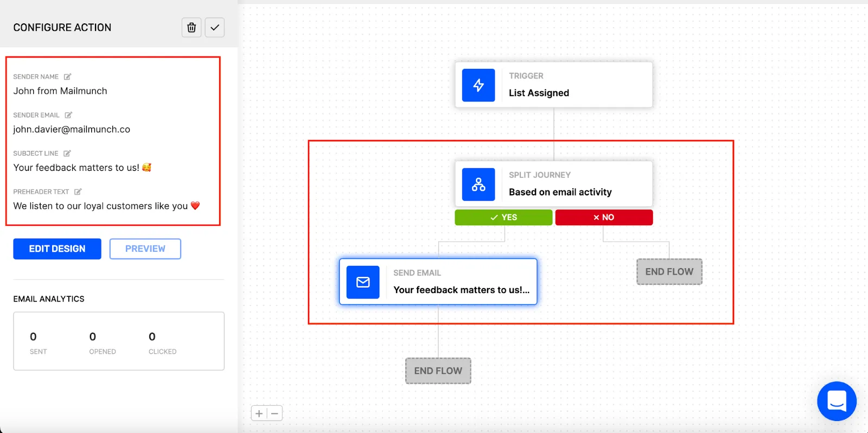Edit sender email pencil icon
Viewport: 868px width, 433px height.
click(x=68, y=115)
